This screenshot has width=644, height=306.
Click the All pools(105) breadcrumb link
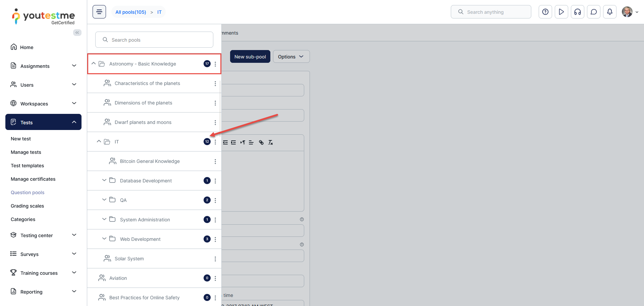[x=131, y=12]
